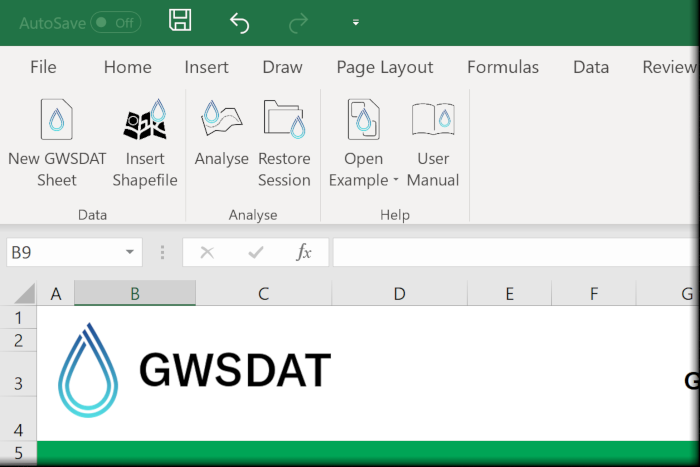Expand the Open Example dropdown
This screenshot has width=700, height=467.
[396, 180]
